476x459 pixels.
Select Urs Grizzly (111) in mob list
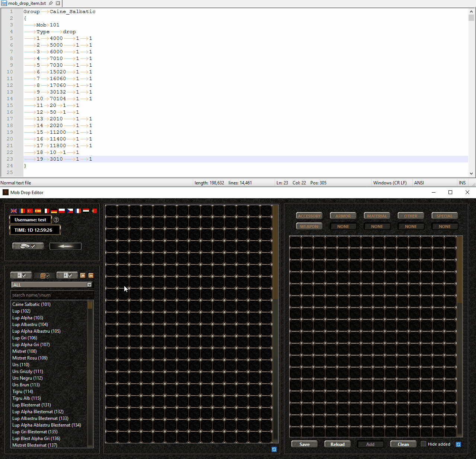(x=28, y=371)
